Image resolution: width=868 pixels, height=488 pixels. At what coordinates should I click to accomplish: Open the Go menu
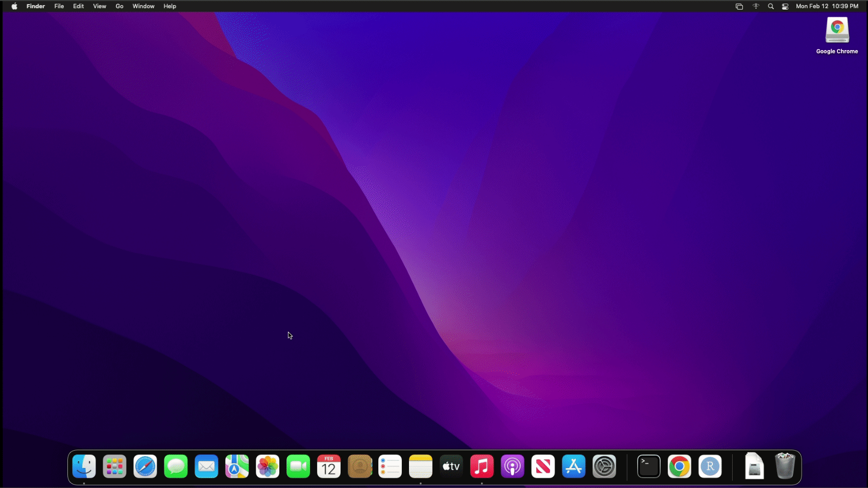(119, 6)
